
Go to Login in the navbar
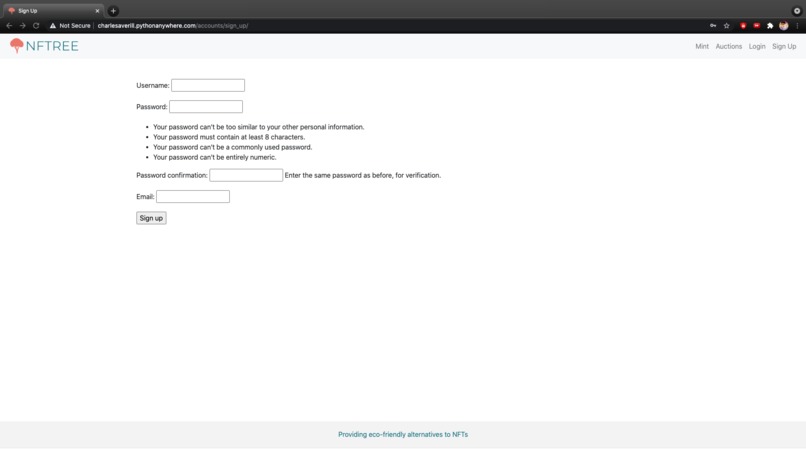point(757,46)
